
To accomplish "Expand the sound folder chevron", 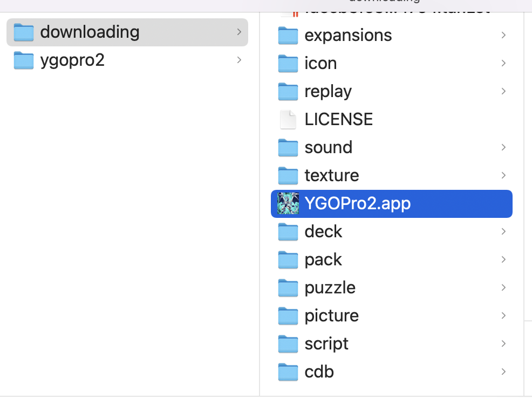I will click(503, 147).
